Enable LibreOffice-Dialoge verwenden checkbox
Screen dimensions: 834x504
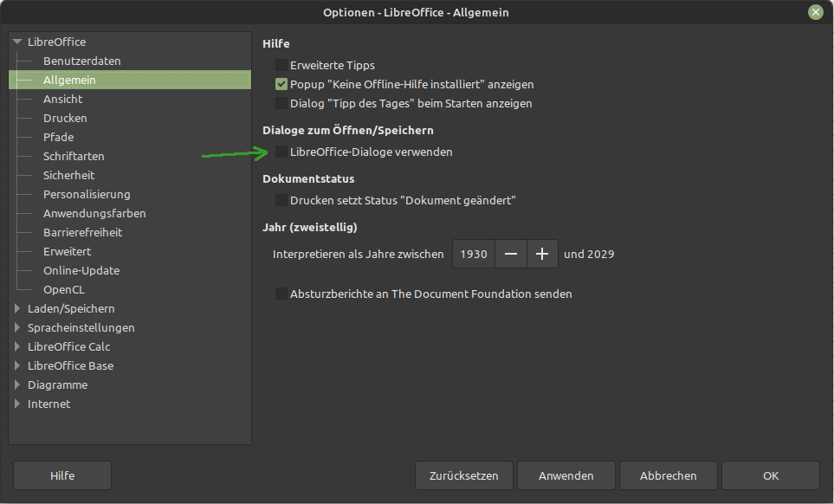click(281, 152)
